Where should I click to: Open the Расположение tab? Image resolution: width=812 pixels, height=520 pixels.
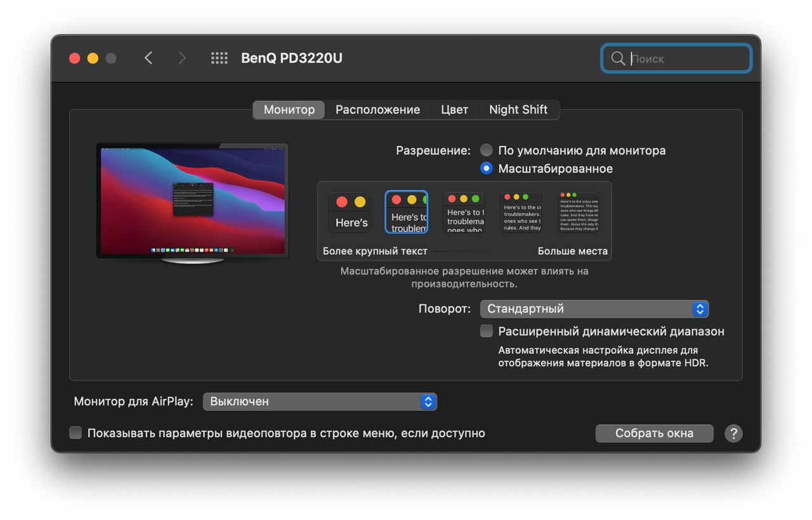(377, 110)
